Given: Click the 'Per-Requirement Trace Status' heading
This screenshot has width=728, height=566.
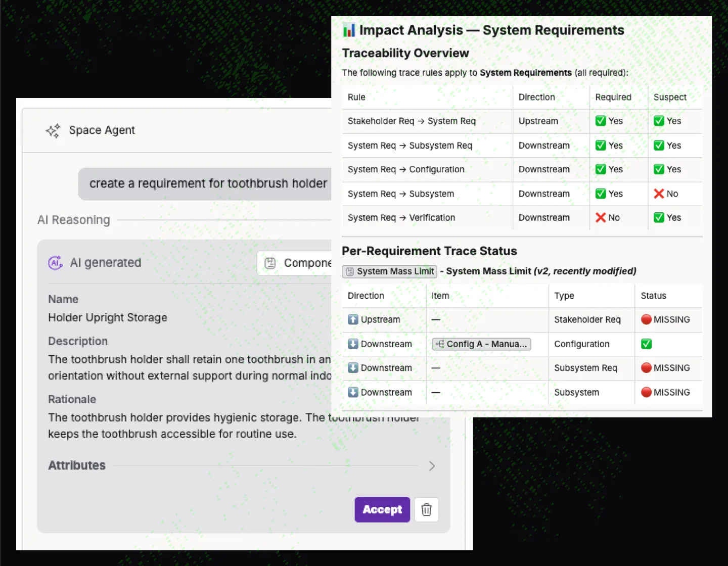Looking at the screenshot, I should (429, 251).
